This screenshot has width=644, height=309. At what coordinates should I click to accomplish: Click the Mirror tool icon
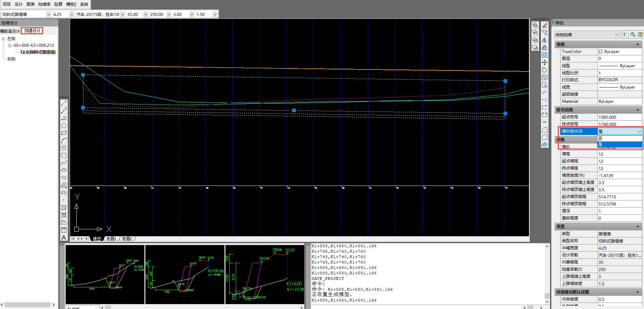pyautogui.click(x=545, y=40)
